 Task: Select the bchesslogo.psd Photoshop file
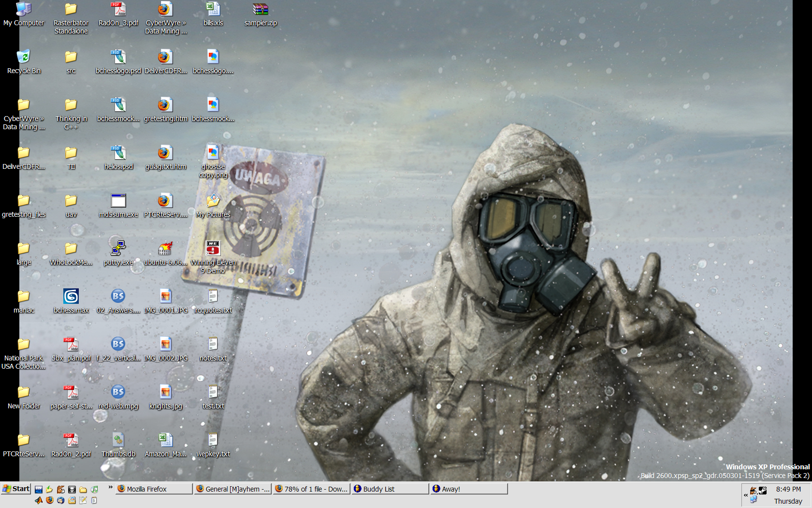[118, 62]
